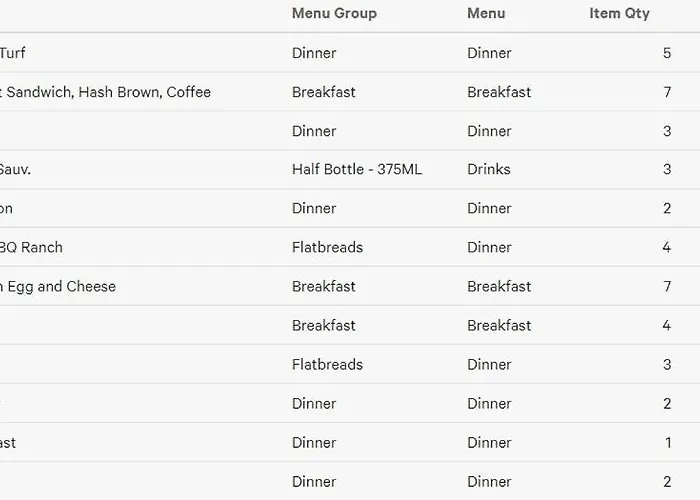Click the Sandwich, Hash Brown, Coffee item
Image resolution: width=700 pixels, height=500 pixels.
pos(106,92)
